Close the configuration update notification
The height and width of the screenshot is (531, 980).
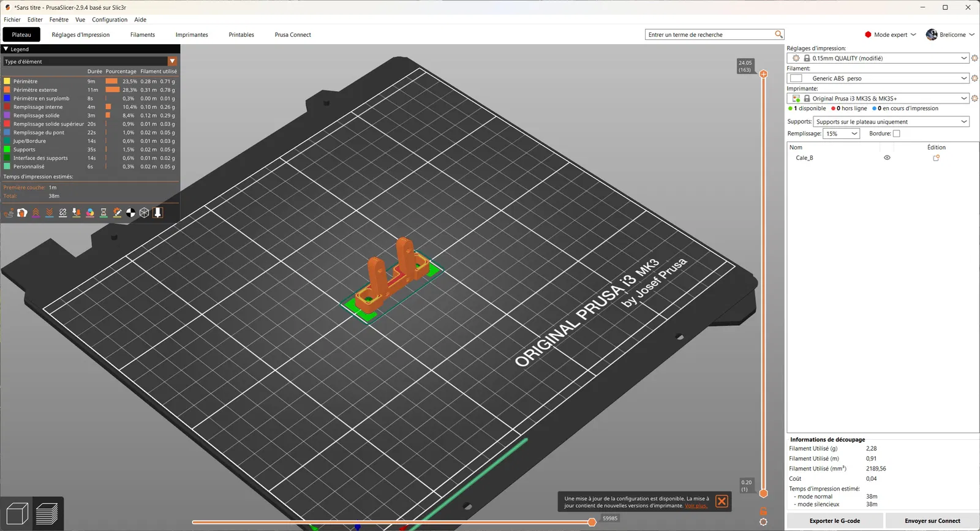[722, 502]
